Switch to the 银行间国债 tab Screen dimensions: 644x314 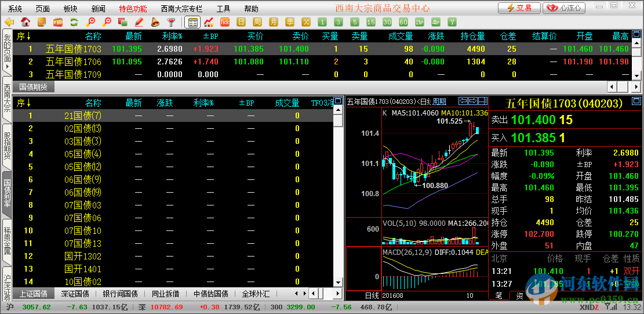[120, 294]
